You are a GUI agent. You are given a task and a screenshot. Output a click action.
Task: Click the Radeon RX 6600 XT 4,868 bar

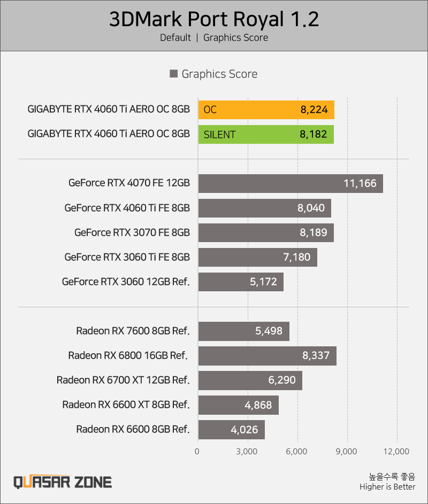click(239, 405)
